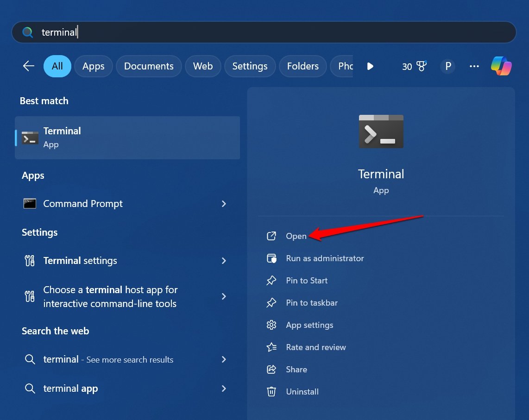Image resolution: width=529 pixels, height=420 pixels.
Task: Click Share in the Terminal options
Action: (296, 370)
